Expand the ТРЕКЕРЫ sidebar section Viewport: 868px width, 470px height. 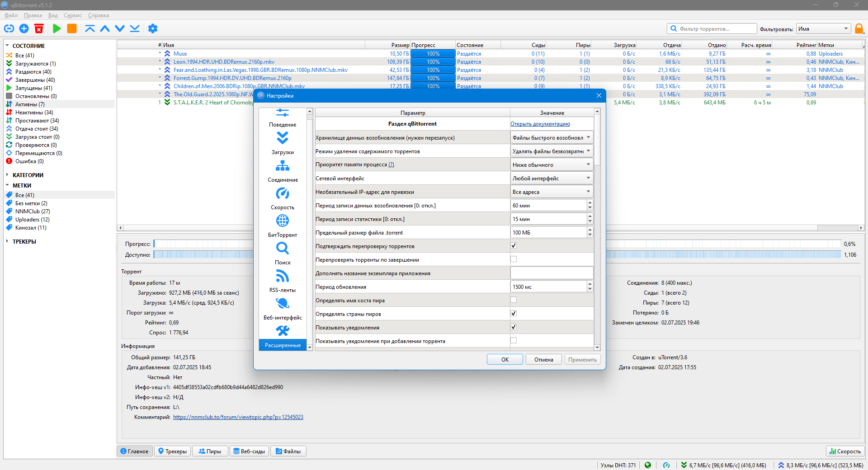[7, 241]
